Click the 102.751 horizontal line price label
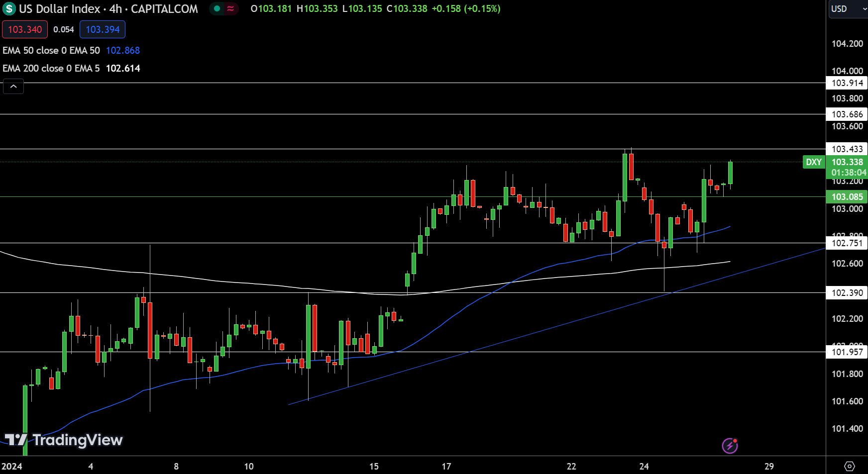 (847, 243)
